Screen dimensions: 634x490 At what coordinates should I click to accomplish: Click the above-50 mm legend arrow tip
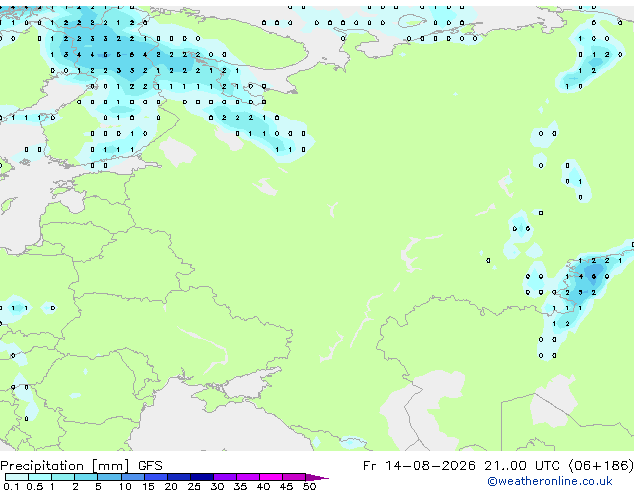(317, 477)
